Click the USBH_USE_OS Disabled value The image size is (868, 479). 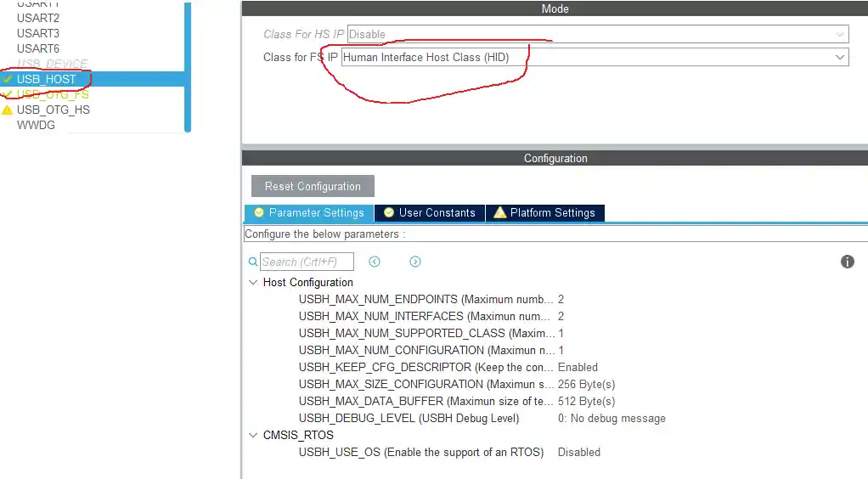(x=578, y=452)
